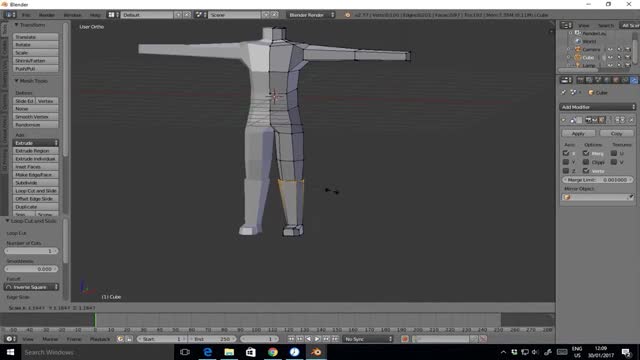This screenshot has width=640, height=360.
Task: Toggle Camera visibility eye in outliner
Action: tap(610, 49)
